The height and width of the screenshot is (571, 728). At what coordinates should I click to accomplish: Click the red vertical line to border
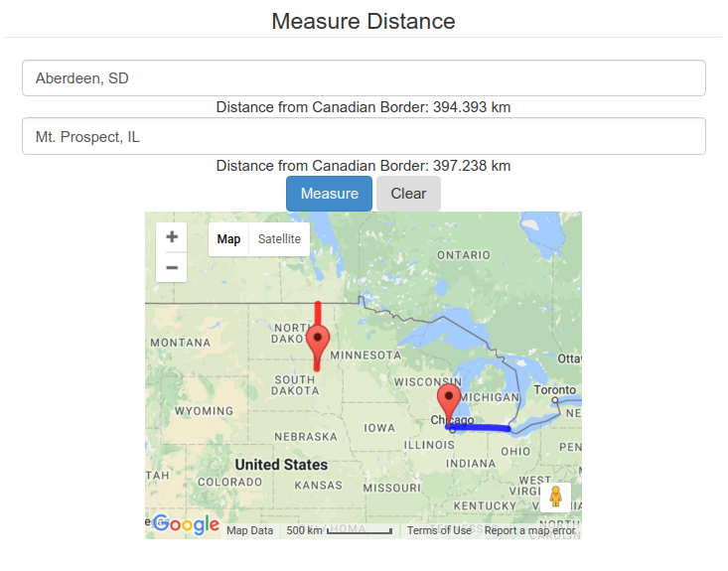pyautogui.click(x=318, y=314)
